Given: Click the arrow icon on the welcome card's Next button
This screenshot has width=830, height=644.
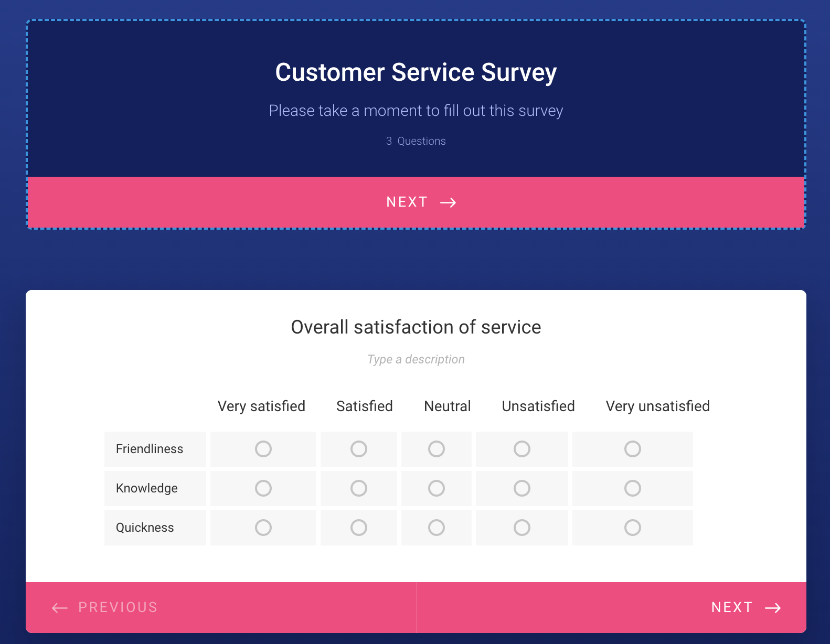Looking at the screenshot, I should coord(448,203).
